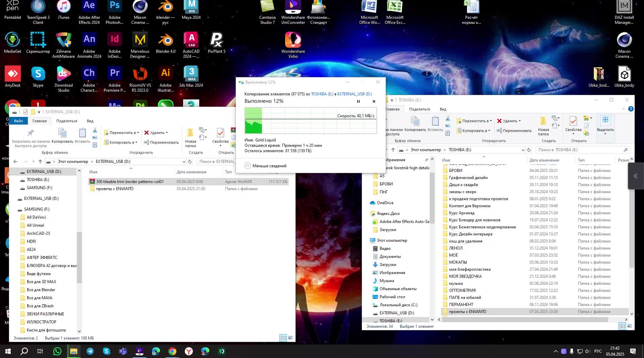Open Вид tab in TOSHIBA window
Viewport: 644px width, 358px height.
[443, 109]
